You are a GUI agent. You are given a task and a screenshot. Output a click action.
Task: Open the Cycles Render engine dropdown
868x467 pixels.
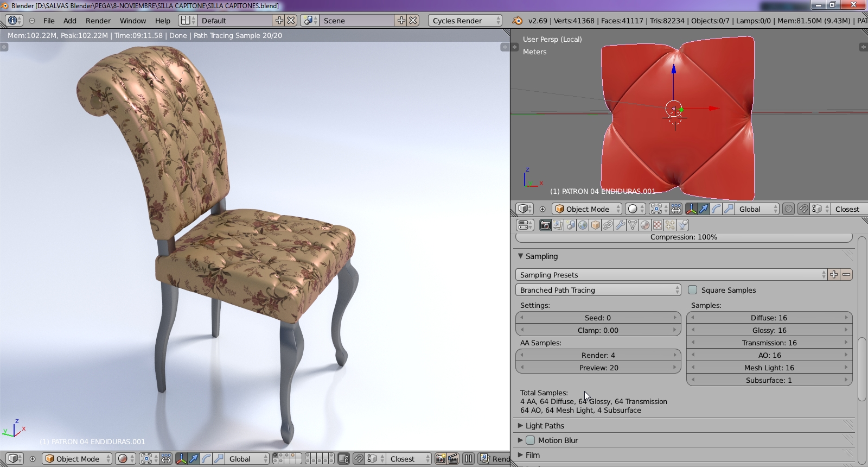coord(465,21)
